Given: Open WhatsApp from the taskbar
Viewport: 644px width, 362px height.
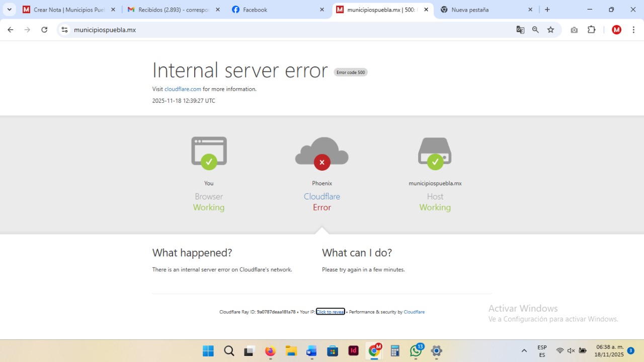Looking at the screenshot, I should pos(416,351).
